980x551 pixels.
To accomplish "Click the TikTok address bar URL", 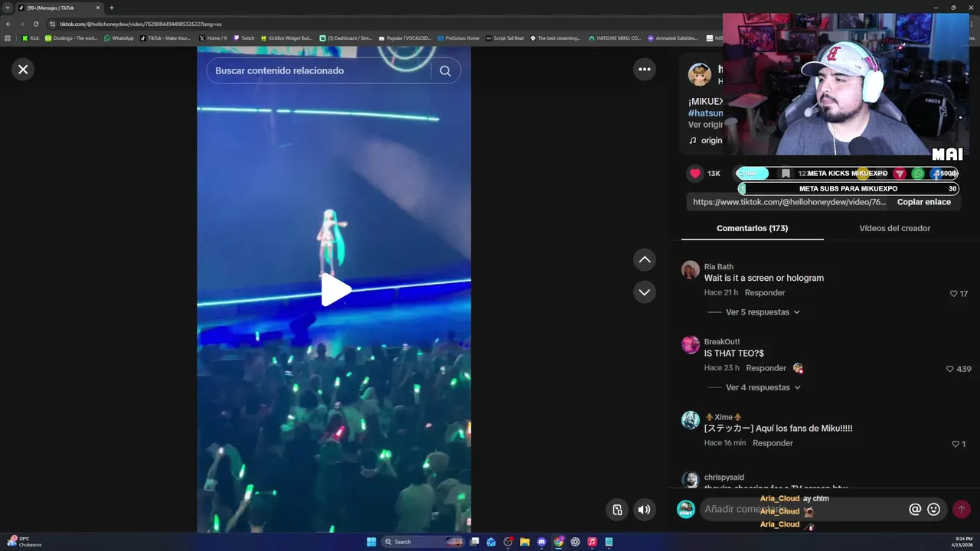I will point(140,24).
